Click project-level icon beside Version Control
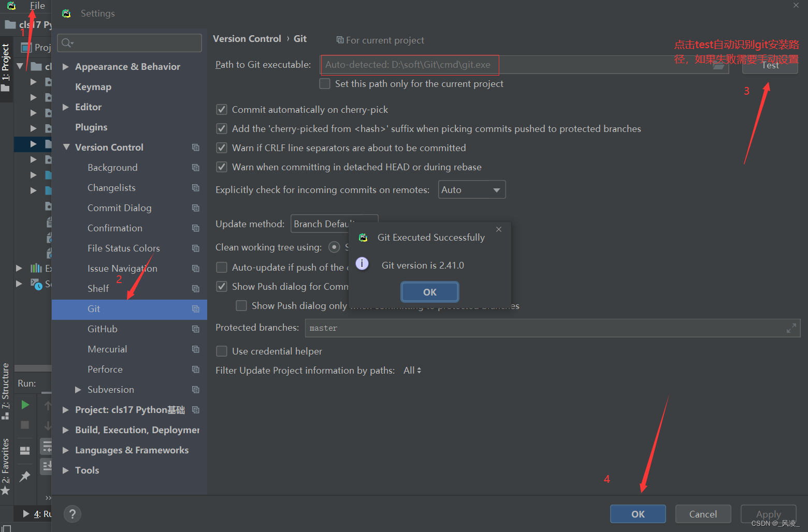Screen dimensions: 808x532 195,147
